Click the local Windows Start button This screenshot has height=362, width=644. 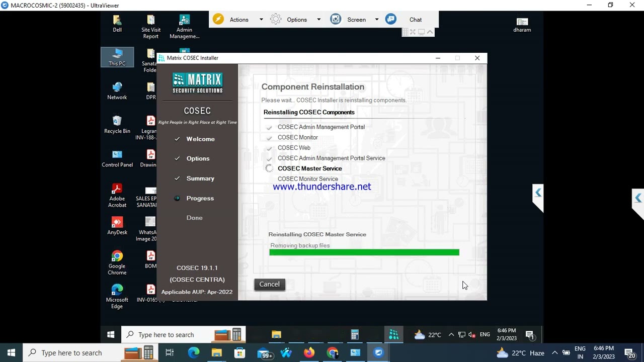click(11, 353)
